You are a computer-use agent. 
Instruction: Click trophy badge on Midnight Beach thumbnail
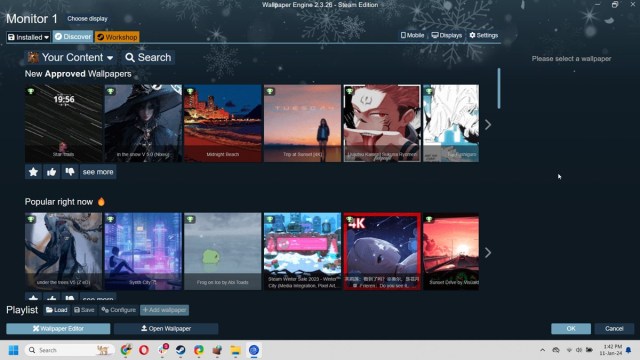190,91
